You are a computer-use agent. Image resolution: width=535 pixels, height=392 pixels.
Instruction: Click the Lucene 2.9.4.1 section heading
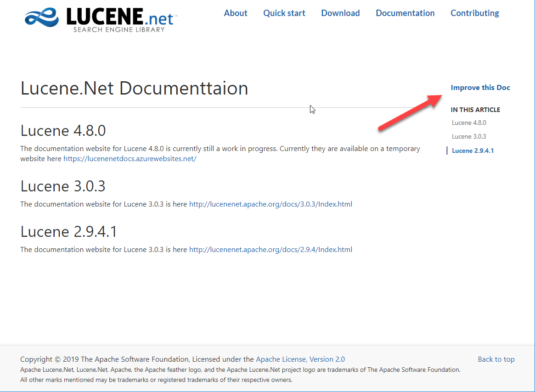click(68, 232)
